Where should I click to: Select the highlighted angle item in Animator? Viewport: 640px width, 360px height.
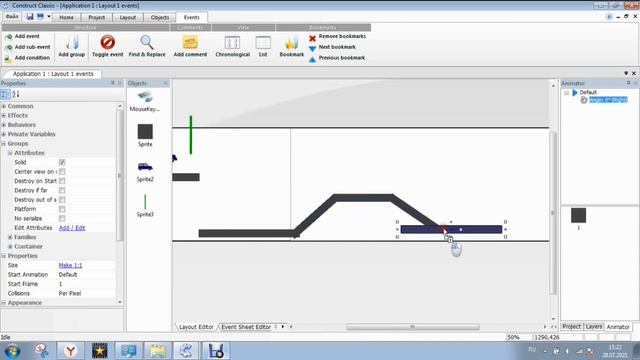click(608, 100)
